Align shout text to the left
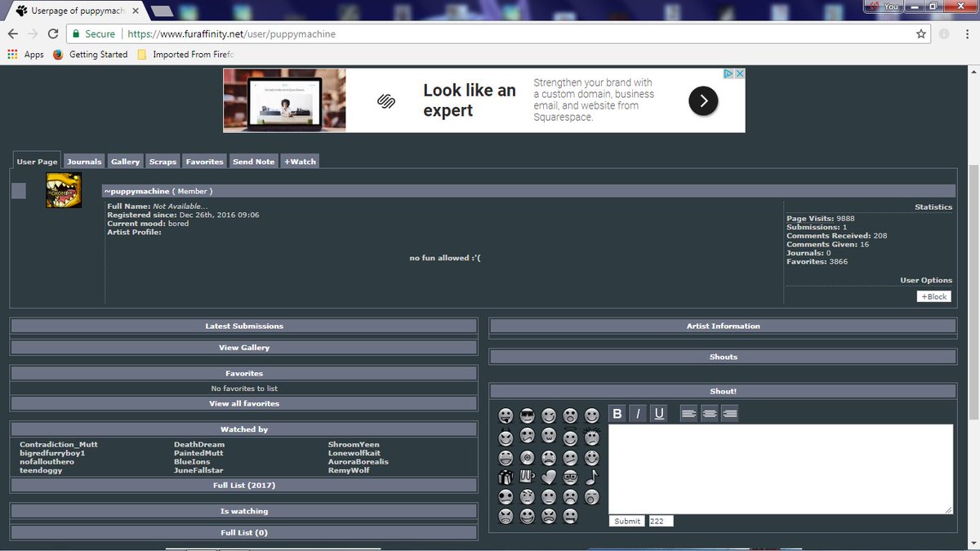 [x=689, y=413]
